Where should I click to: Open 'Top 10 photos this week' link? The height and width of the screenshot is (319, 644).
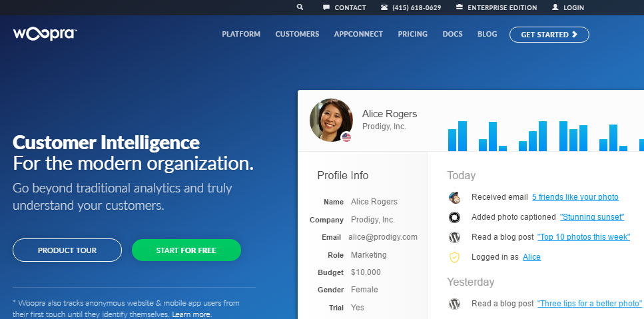[x=583, y=237]
